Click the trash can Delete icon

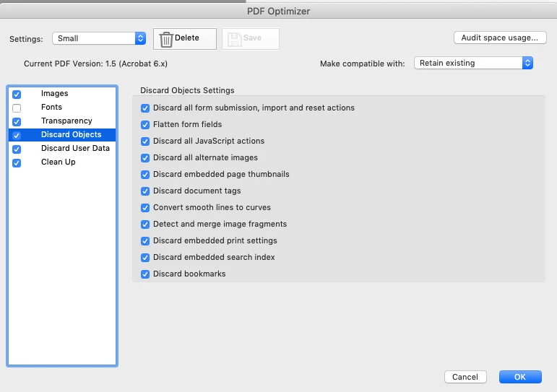(166, 39)
